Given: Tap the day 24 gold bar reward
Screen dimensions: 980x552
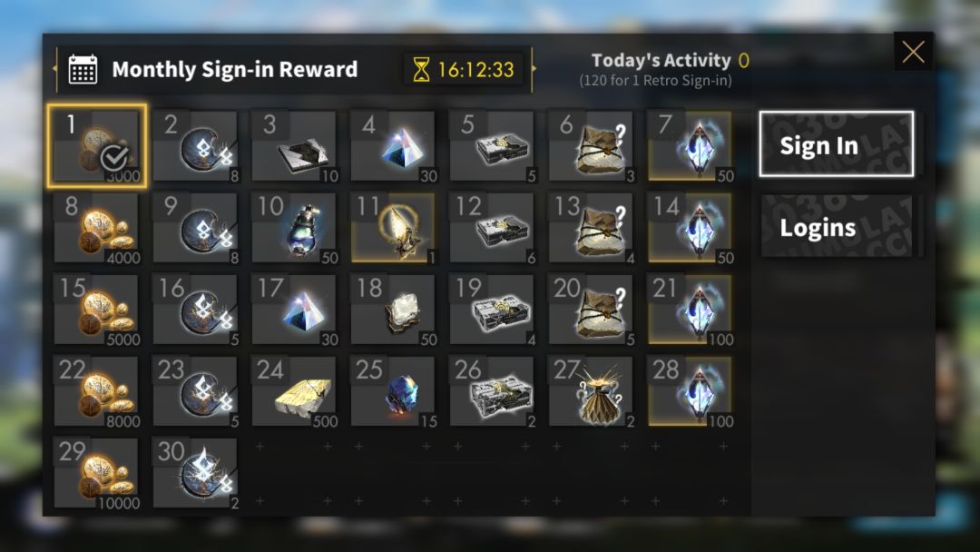Looking at the screenshot, I should [x=294, y=391].
